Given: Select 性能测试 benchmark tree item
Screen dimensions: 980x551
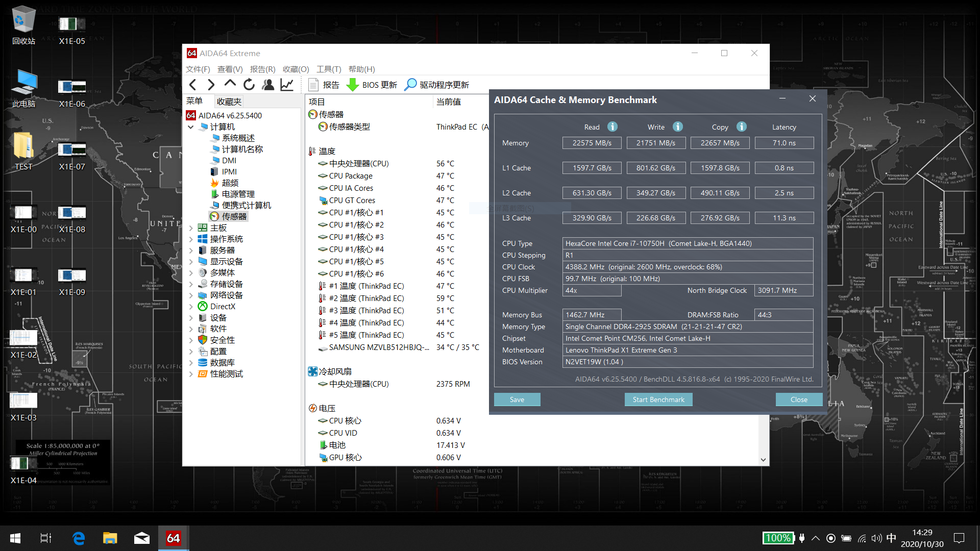Looking at the screenshot, I should pos(226,374).
